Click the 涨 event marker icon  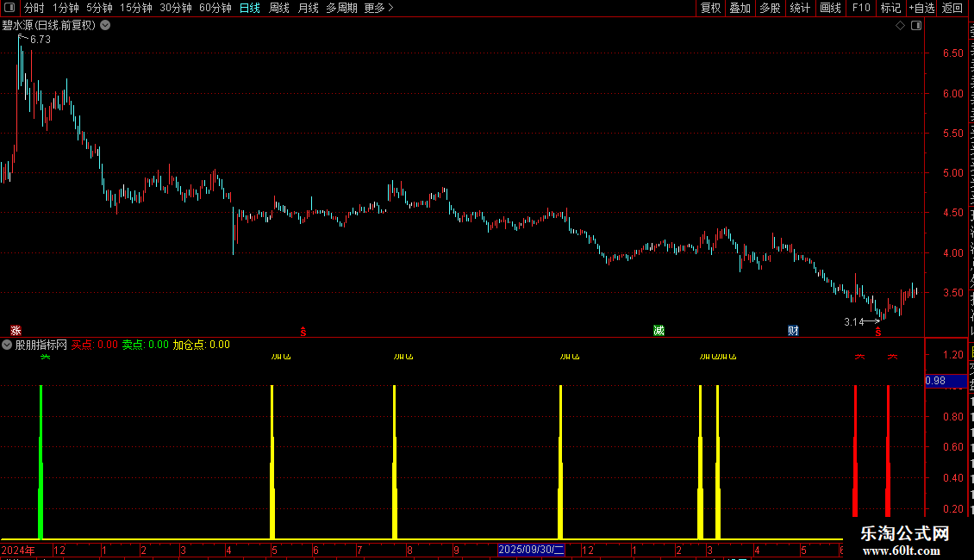[16, 331]
